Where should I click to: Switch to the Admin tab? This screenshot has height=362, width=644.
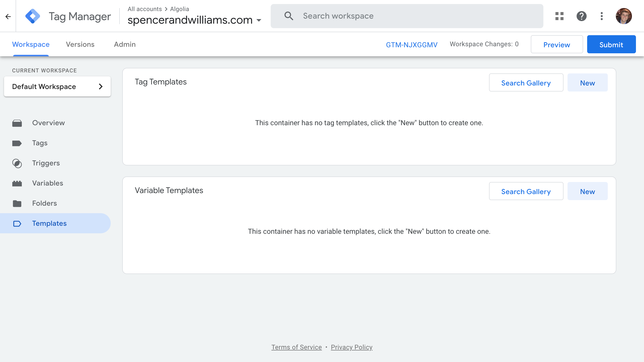coord(125,44)
